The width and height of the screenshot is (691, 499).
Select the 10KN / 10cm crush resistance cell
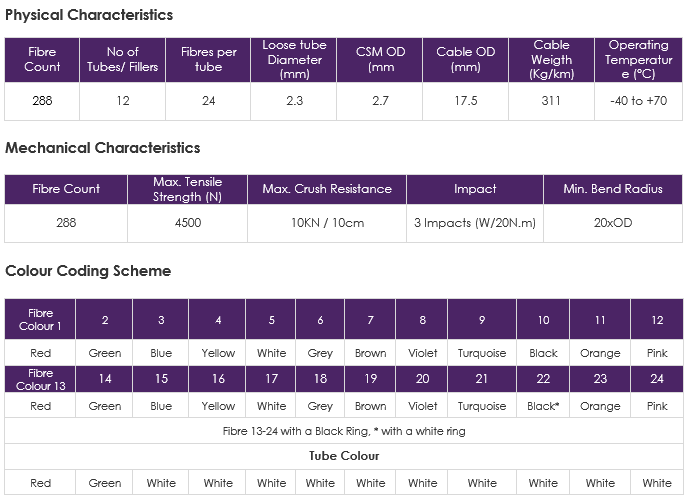click(x=327, y=223)
